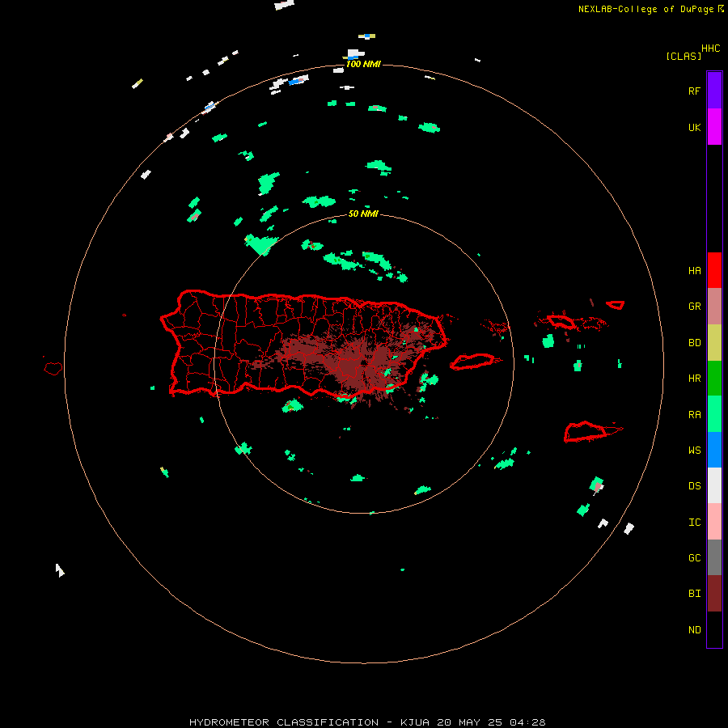Click the white arrow mouse cursor
The height and width of the screenshot is (728, 728).
[x=59, y=570]
